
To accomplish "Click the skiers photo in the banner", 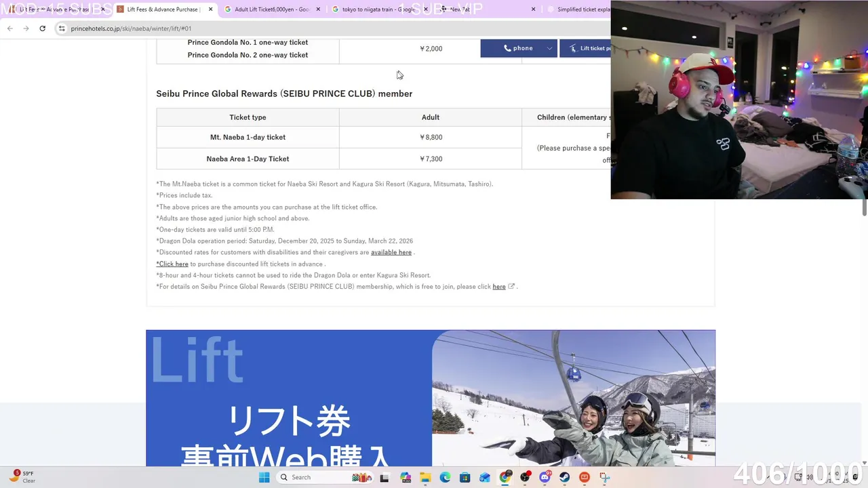I will [x=574, y=399].
